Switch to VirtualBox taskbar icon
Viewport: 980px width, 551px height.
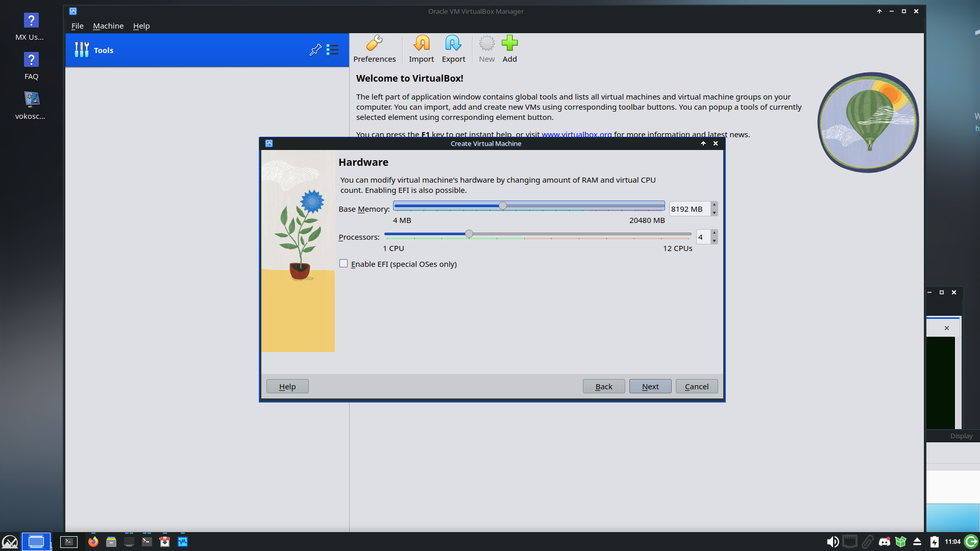pyautogui.click(x=183, y=542)
